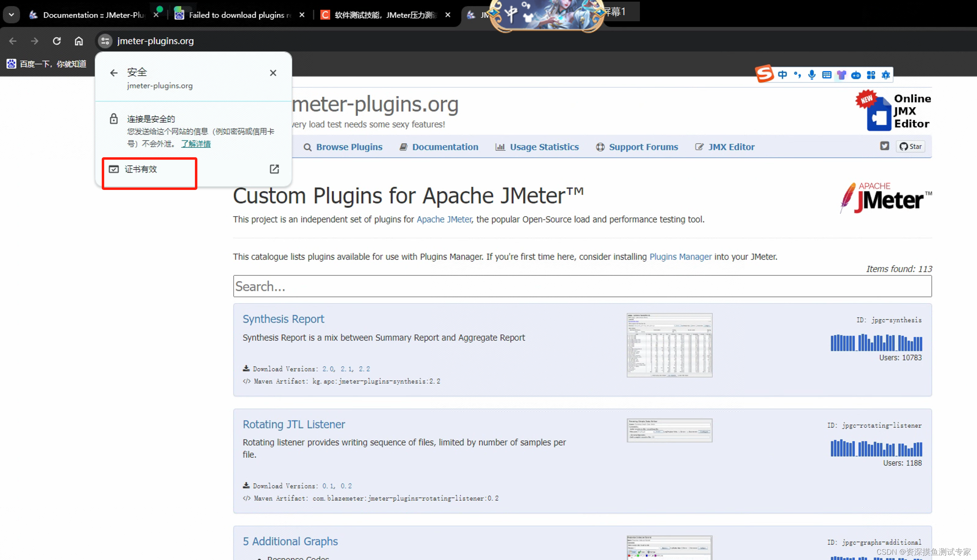
Task: Download Rotating JTL Listener version 0.1
Action: click(x=328, y=486)
